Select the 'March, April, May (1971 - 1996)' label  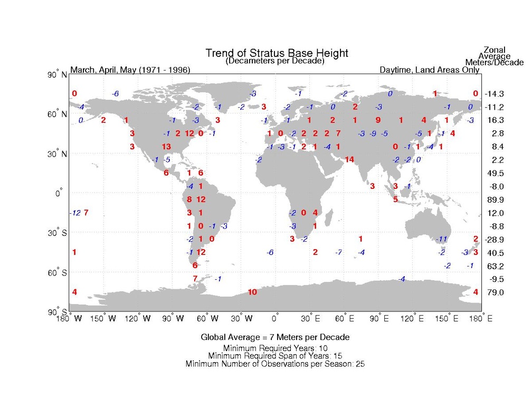[x=130, y=70]
